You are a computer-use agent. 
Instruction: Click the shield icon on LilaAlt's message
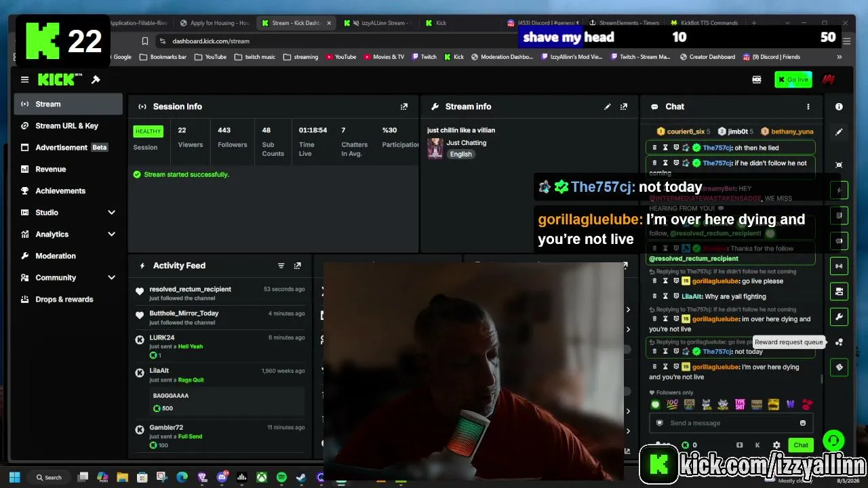[x=676, y=296]
